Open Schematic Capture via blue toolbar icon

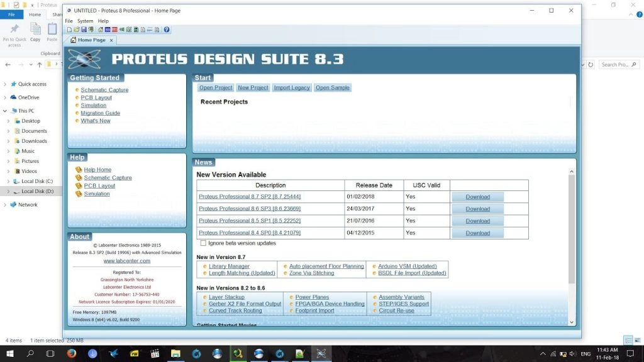coord(108,30)
